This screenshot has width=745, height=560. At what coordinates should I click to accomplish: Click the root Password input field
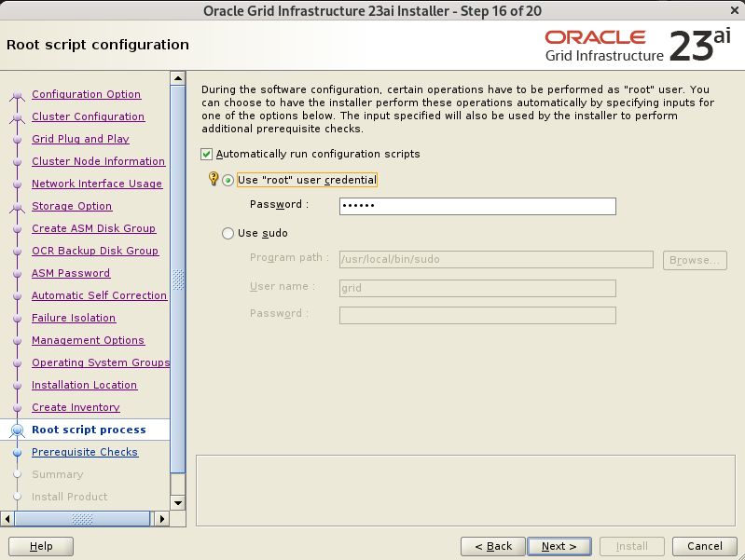[x=477, y=206]
